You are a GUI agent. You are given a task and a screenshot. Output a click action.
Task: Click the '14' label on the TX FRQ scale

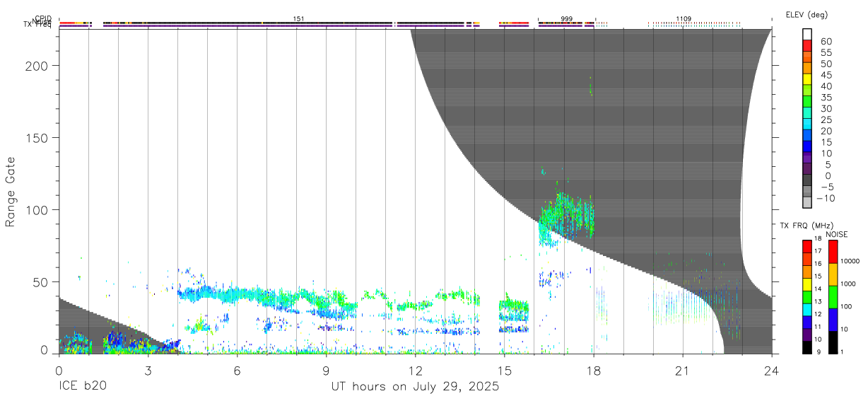819,289
